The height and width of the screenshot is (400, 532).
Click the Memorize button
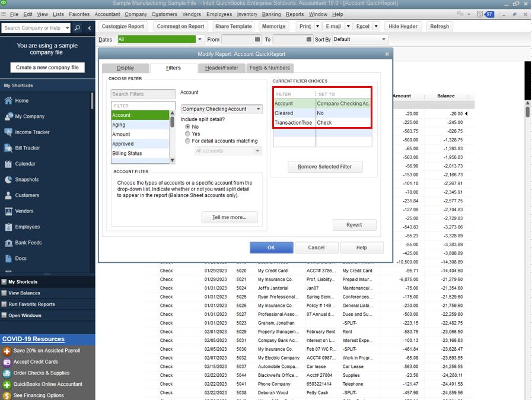[273, 27]
